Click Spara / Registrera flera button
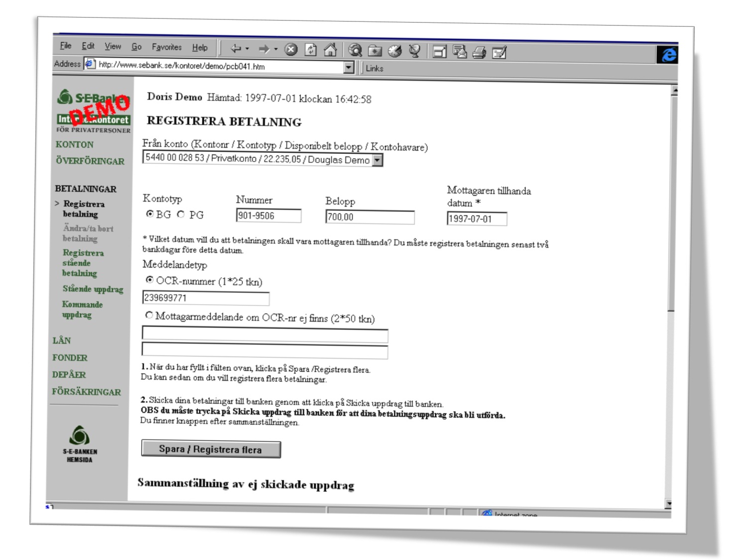The height and width of the screenshot is (560, 747). tap(211, 449)
